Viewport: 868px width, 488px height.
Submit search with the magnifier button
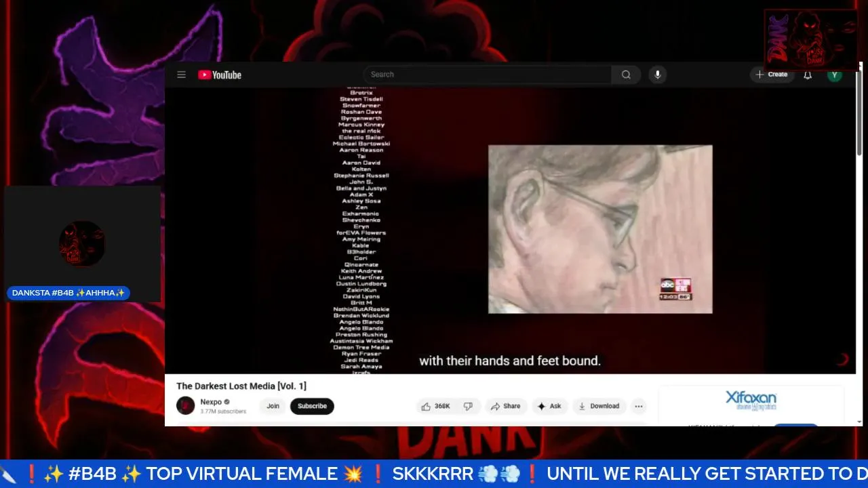click(626, 75)
